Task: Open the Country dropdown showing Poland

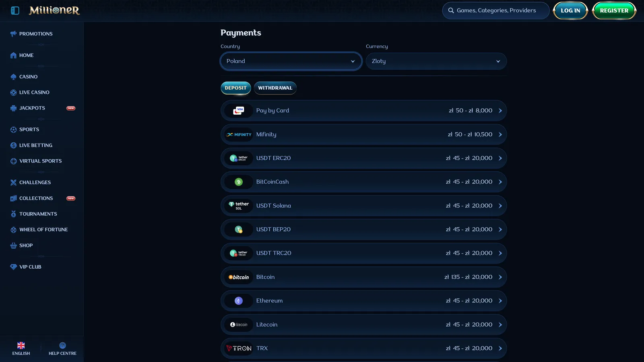Action: pos(291,61)
